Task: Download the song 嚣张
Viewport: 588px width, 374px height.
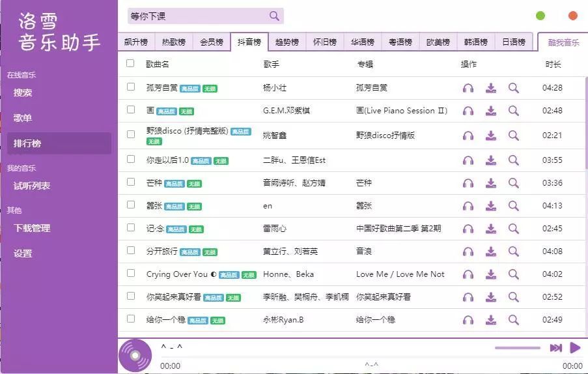Action: pyautogui.click(x=491, y=206)
